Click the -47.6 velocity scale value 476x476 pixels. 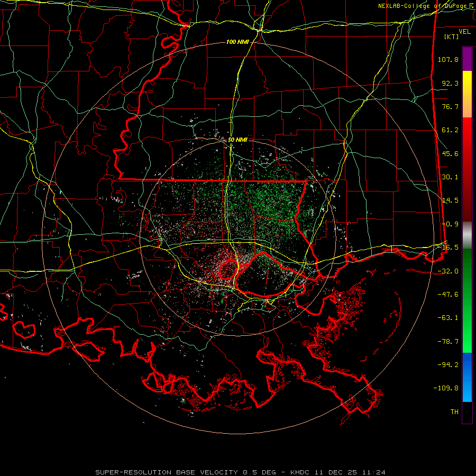point(448,294)
